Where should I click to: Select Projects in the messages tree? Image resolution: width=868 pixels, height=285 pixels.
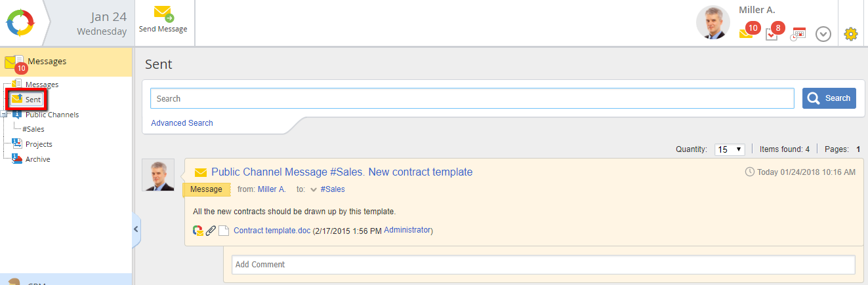39,144
